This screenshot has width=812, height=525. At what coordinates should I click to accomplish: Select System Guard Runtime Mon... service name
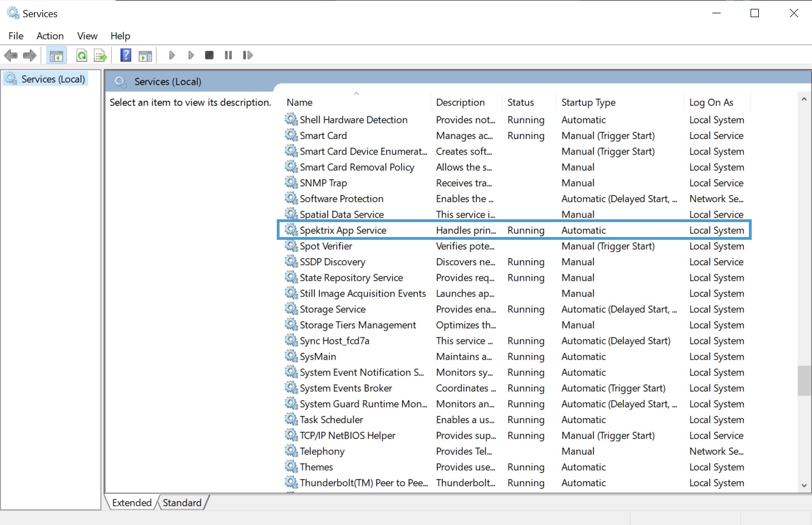364,404
